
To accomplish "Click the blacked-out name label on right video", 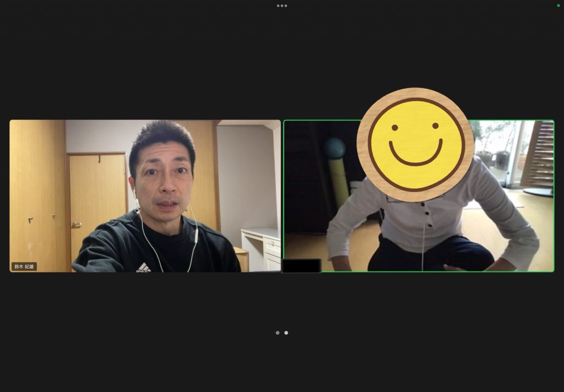I will click(301, 266).
